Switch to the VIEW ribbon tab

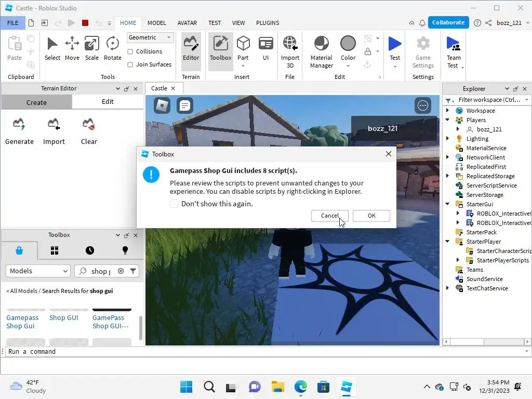point(238,23)
